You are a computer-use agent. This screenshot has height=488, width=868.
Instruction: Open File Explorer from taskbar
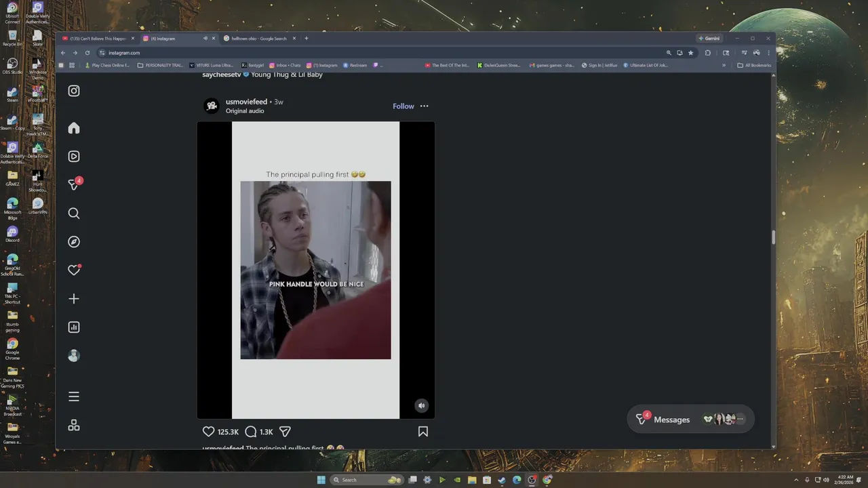[472, 480]
